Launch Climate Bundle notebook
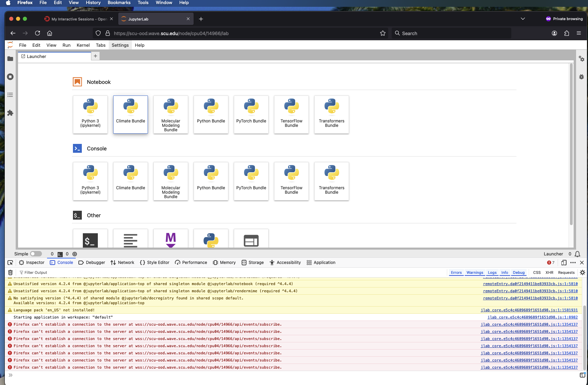The width and height of the screenshot is (588, 385). click(131, 115)
